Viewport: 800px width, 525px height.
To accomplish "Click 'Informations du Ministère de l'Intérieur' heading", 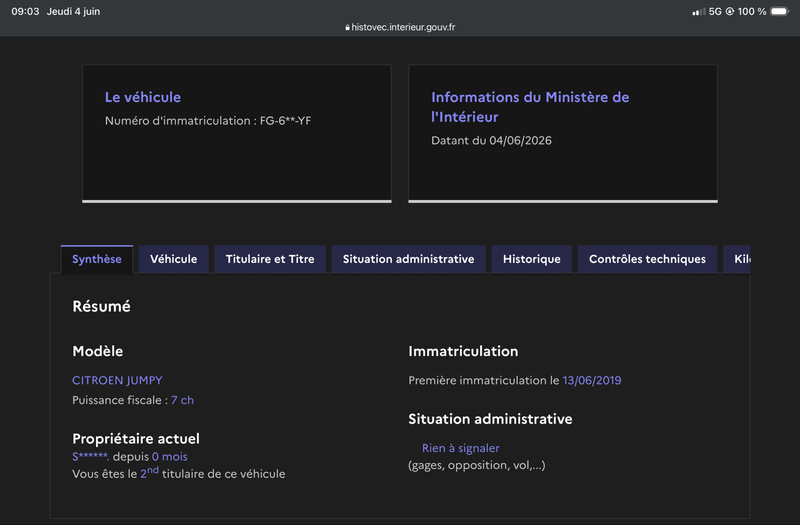I will point(530,107).
